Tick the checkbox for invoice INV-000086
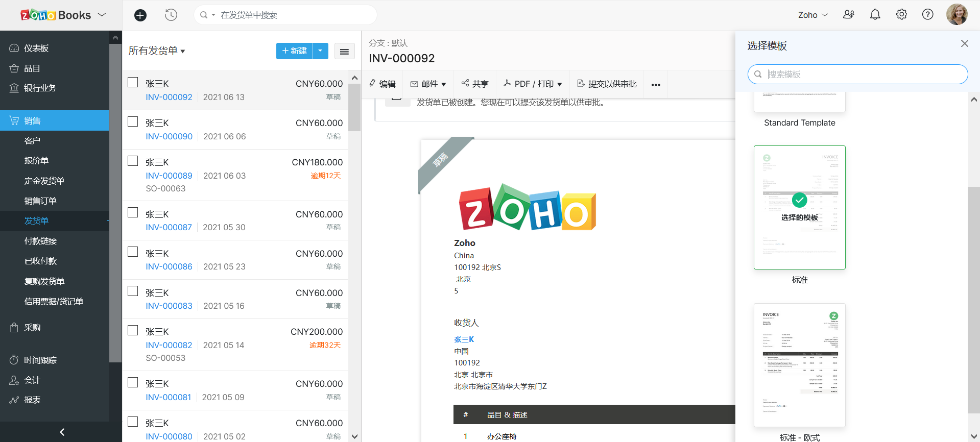This screenshot has height=442, width=980. point(133,252)
